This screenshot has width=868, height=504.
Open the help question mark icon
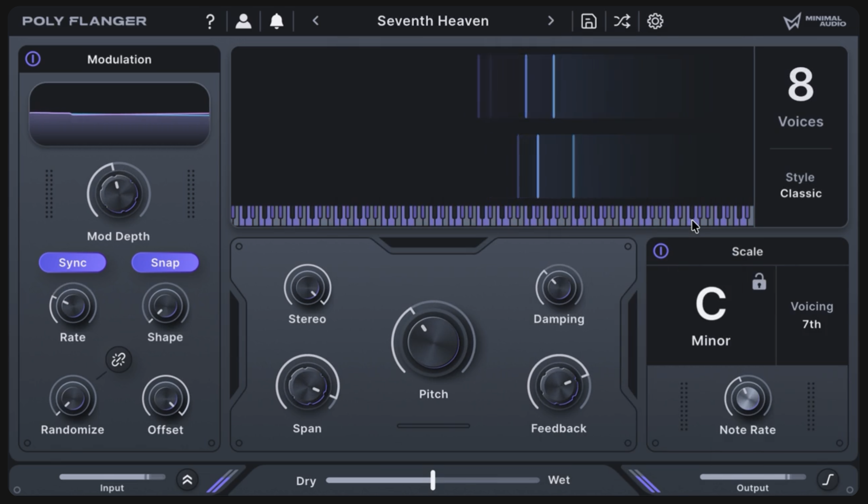click(210, 21)
